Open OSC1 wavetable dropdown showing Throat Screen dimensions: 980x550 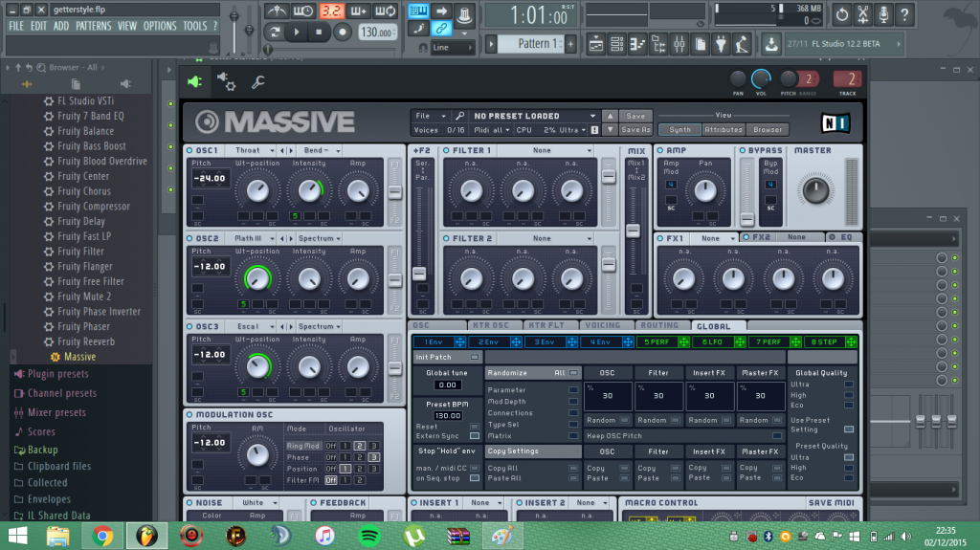pyautogui.click(x=254, y=150)
